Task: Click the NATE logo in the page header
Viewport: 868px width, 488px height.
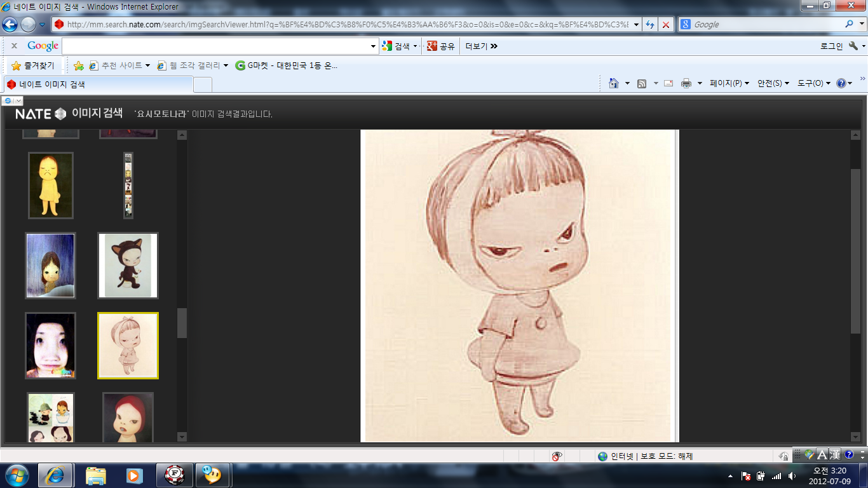Action: [x=41, y=114]
